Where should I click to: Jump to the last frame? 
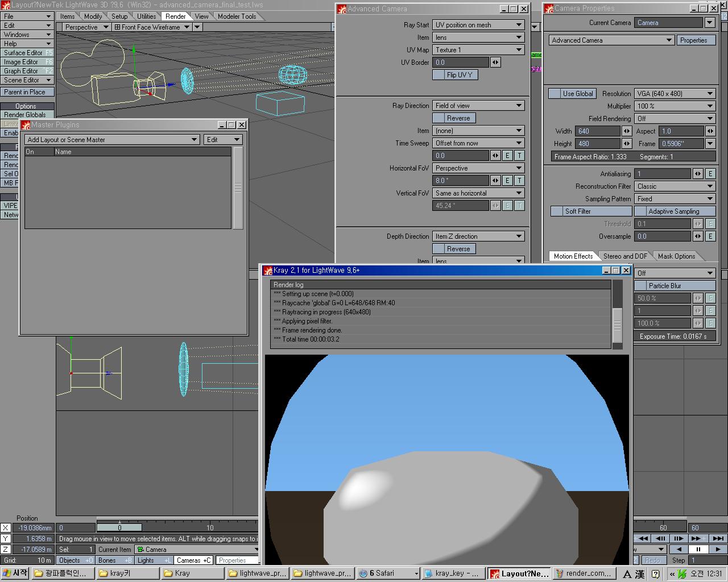(x=718, y=538)
